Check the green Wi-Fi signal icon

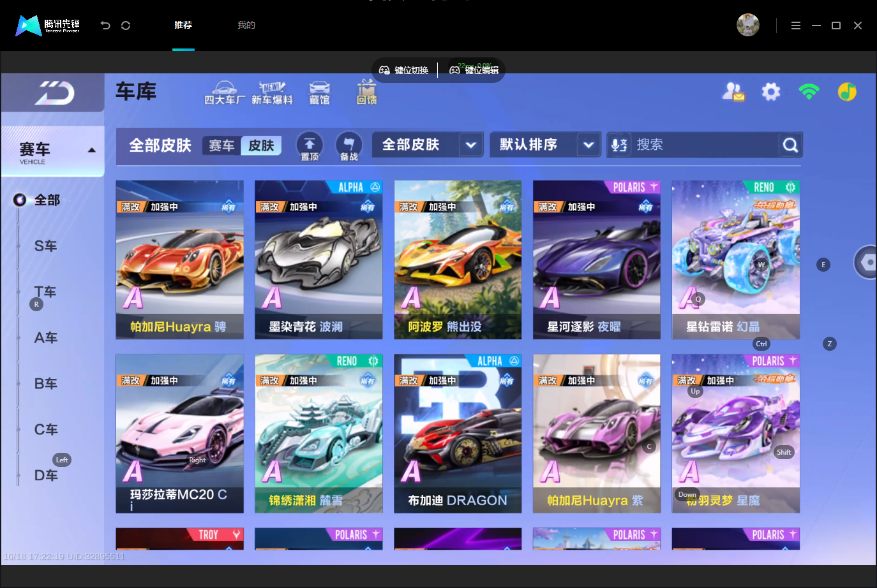809,91
